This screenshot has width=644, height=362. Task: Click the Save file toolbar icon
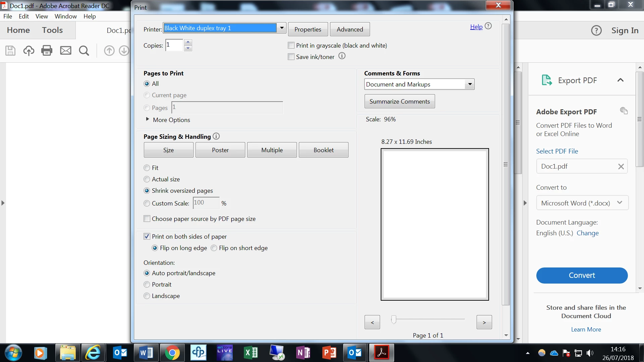pyautogui.click(x=10, y=51)
